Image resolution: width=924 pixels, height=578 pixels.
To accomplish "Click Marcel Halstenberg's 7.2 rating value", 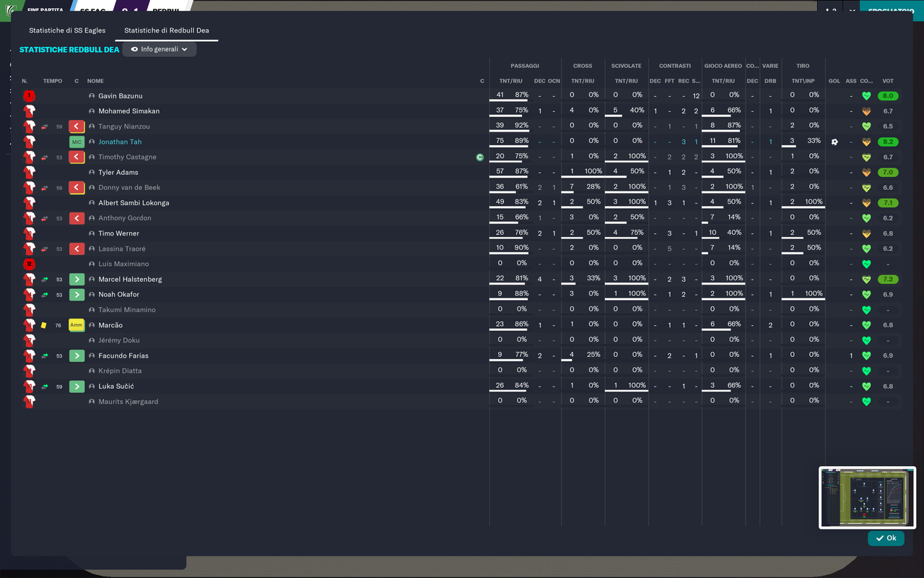I will [888, 280].
